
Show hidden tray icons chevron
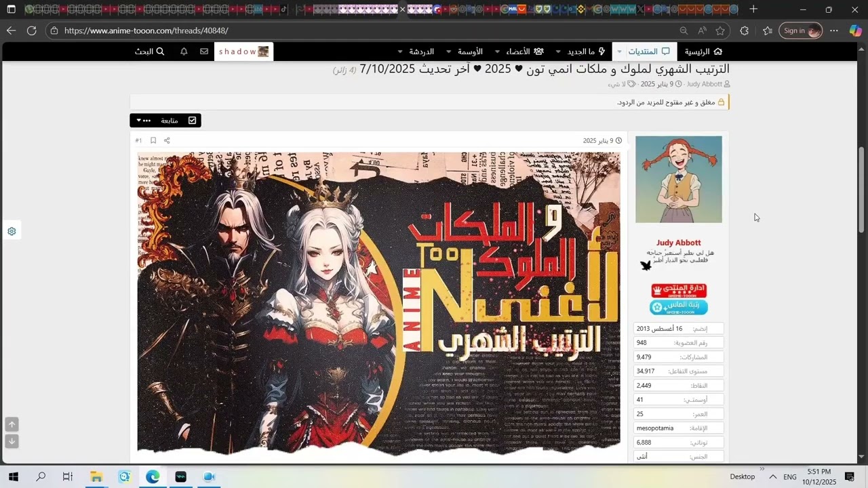coord(773,476)
